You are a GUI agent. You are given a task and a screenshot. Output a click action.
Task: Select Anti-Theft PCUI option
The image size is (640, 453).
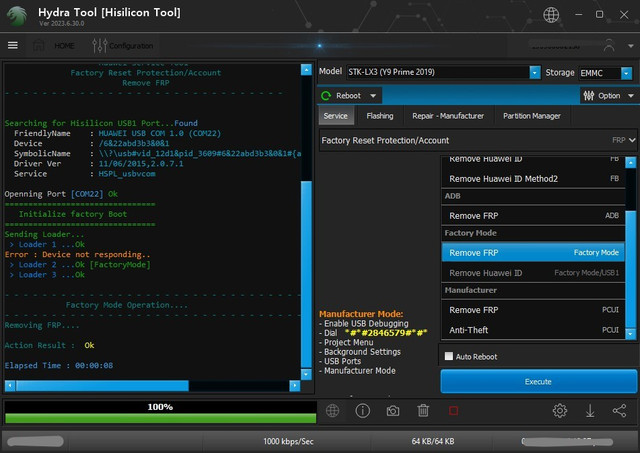[x=533, y=330]
